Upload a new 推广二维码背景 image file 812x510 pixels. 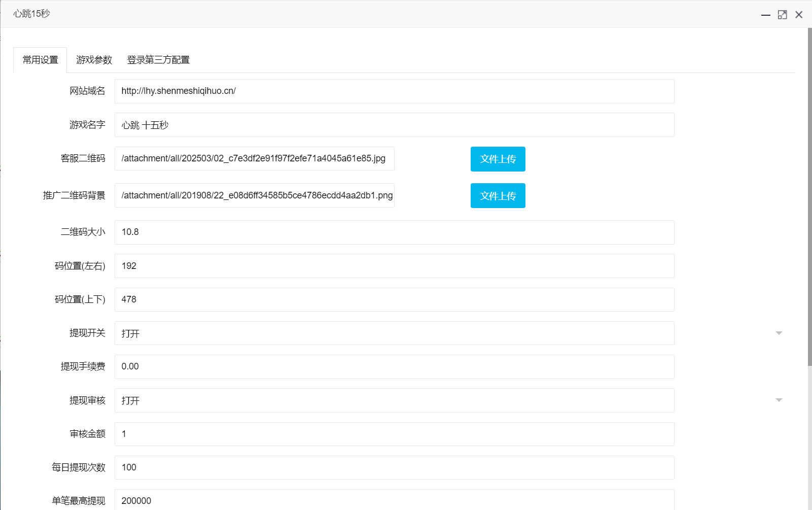pyautogui.click(x=498, y=195)
